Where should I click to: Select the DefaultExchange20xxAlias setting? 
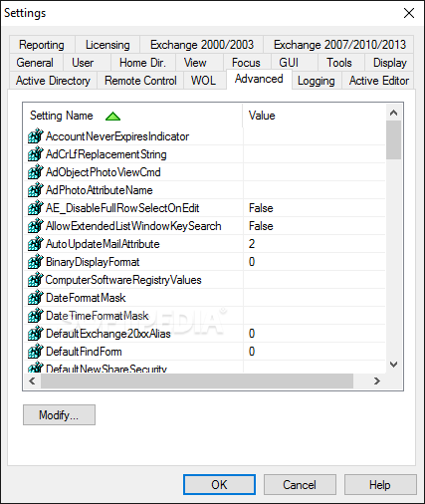click(205, 334)
